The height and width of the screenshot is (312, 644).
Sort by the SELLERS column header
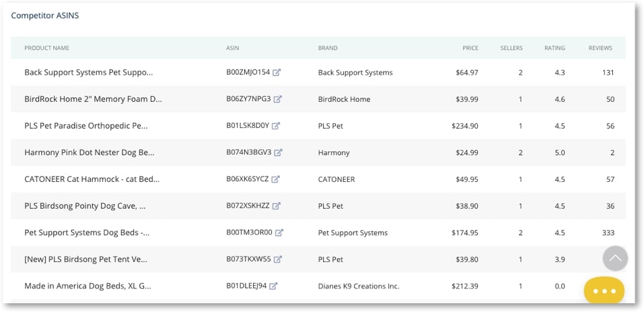[x=511, y=48]
